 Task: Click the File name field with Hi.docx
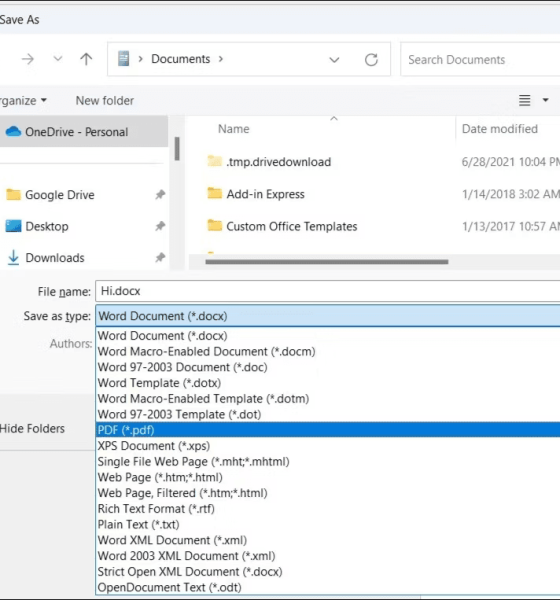pyautogui.click(x=328, y=291)
